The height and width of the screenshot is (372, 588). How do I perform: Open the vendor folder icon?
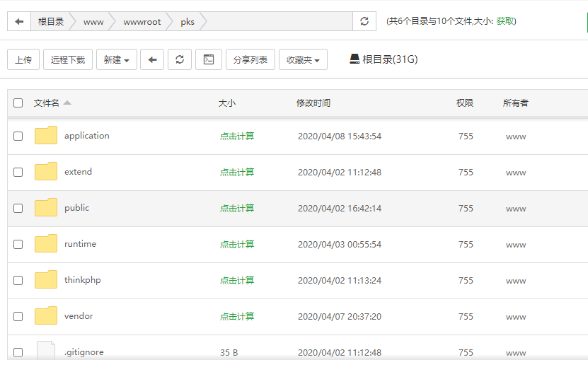pyautogui.click(x=46, y=315)
